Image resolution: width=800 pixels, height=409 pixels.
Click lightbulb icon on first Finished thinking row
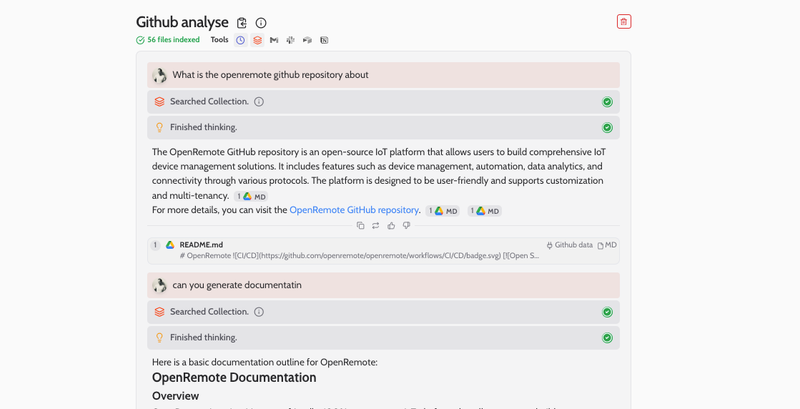[159, 127]
